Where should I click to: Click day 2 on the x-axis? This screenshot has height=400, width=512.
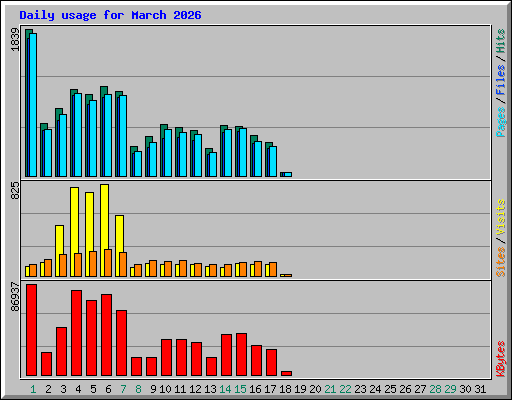(x=48, y=389)
